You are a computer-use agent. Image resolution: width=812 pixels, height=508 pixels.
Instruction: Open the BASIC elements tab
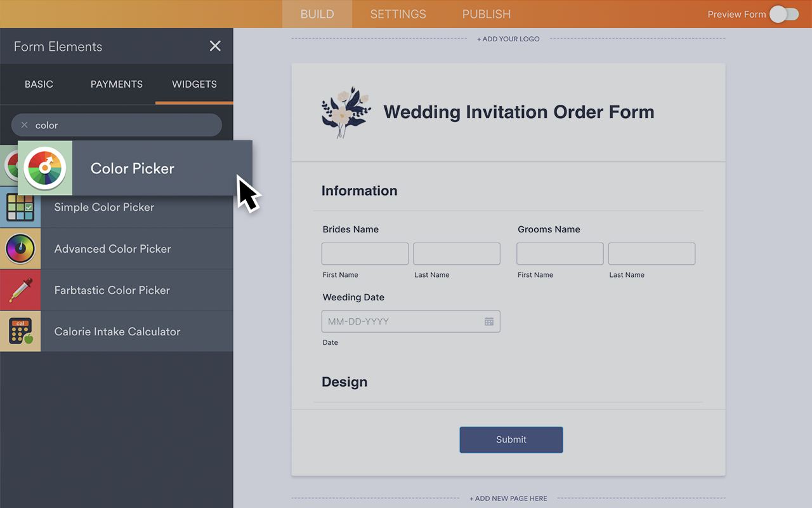click(x=39, y=84)
